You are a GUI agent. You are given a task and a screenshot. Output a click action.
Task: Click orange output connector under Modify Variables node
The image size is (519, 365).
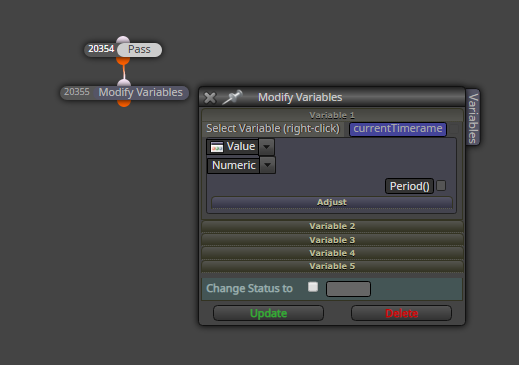(x=124, y=103)
